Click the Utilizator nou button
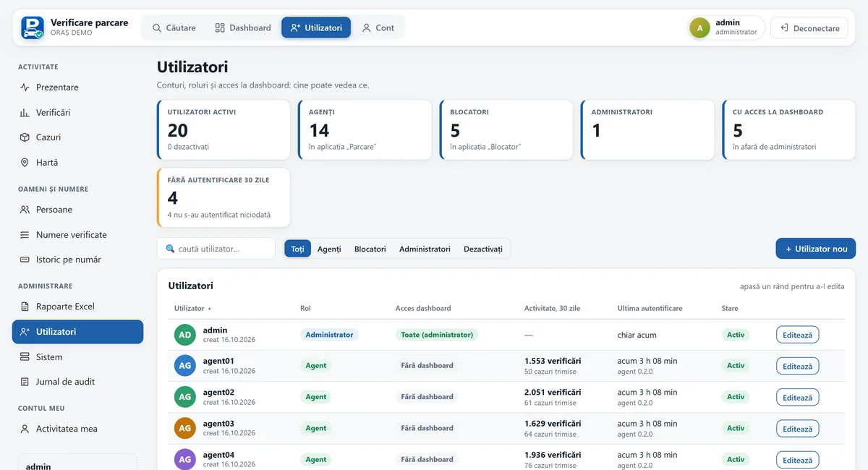 [816, 249]
